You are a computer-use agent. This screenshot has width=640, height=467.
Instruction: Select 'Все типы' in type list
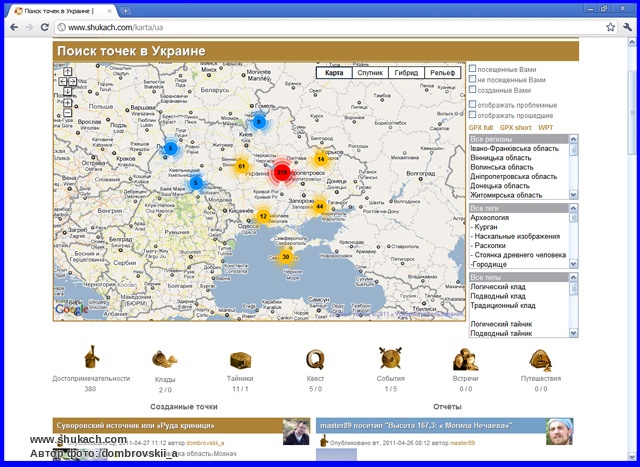pyautogui.click(x=519, y=278)
